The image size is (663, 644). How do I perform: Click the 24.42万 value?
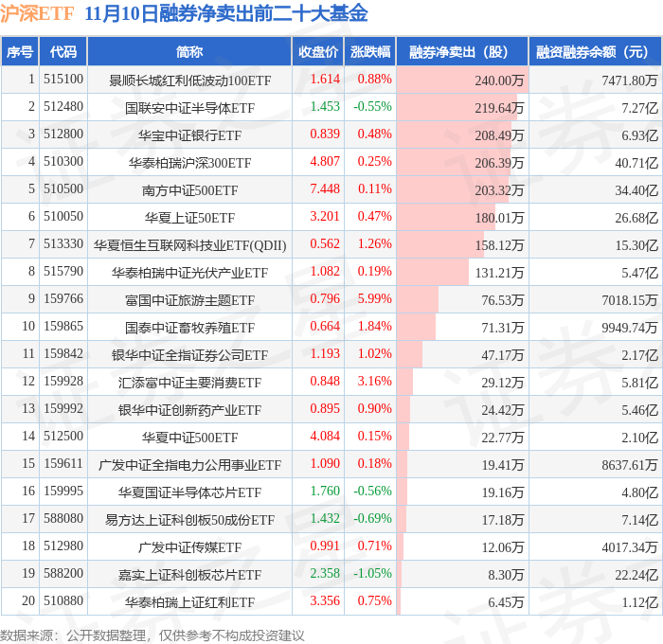tap(502, 410)
